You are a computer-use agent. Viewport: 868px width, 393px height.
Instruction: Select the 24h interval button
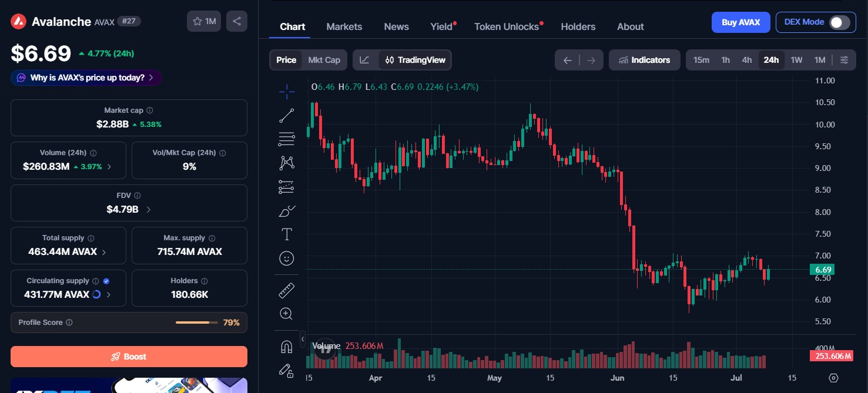pos(771,60)
